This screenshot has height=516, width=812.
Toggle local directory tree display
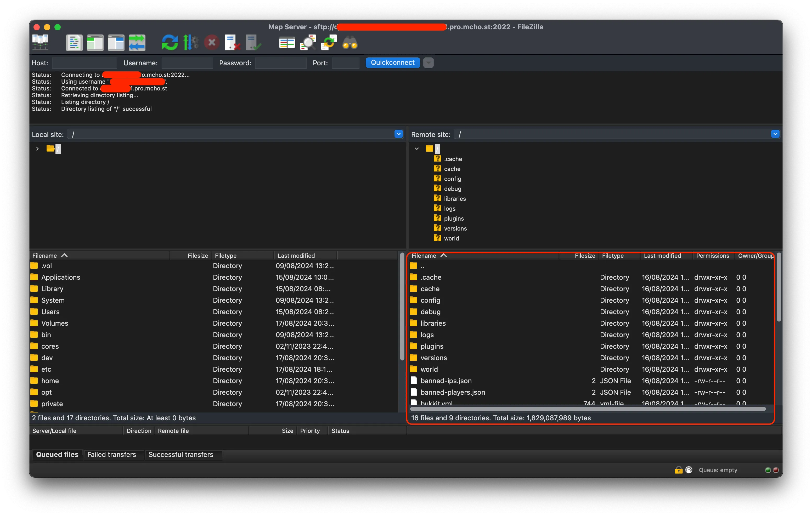click(95, 42)
